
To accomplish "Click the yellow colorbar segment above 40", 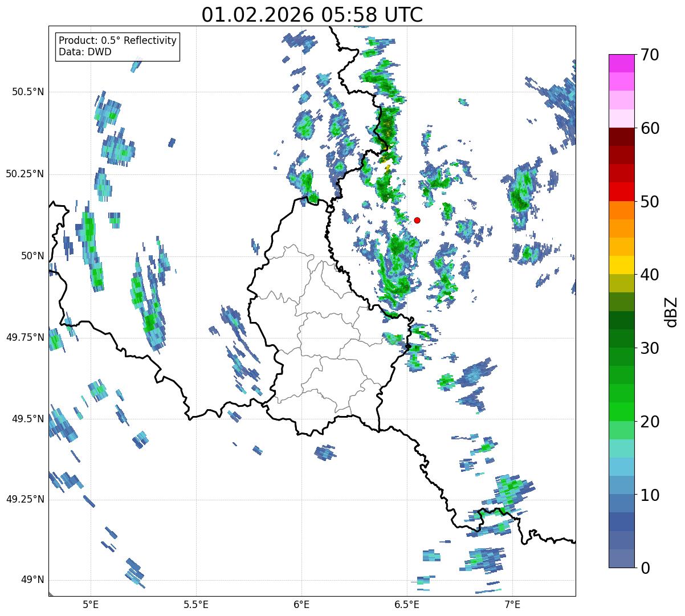I will [621, 265].
